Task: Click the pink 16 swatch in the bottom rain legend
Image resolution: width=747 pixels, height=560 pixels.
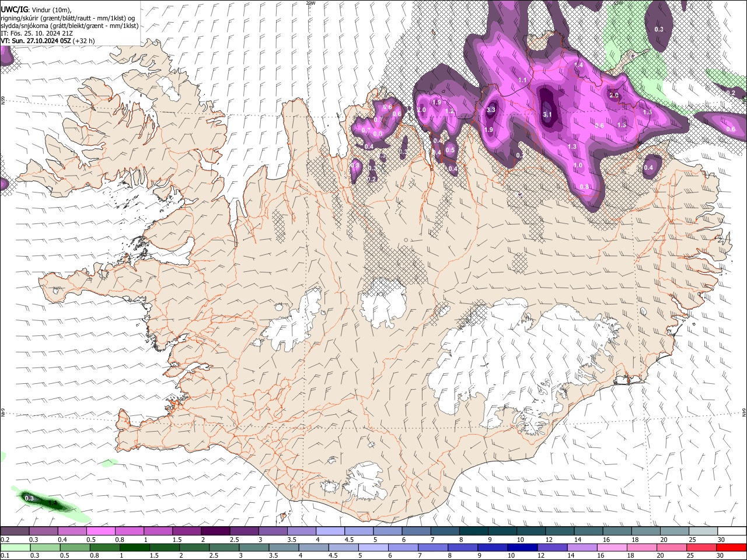Action: coord(612,547)
